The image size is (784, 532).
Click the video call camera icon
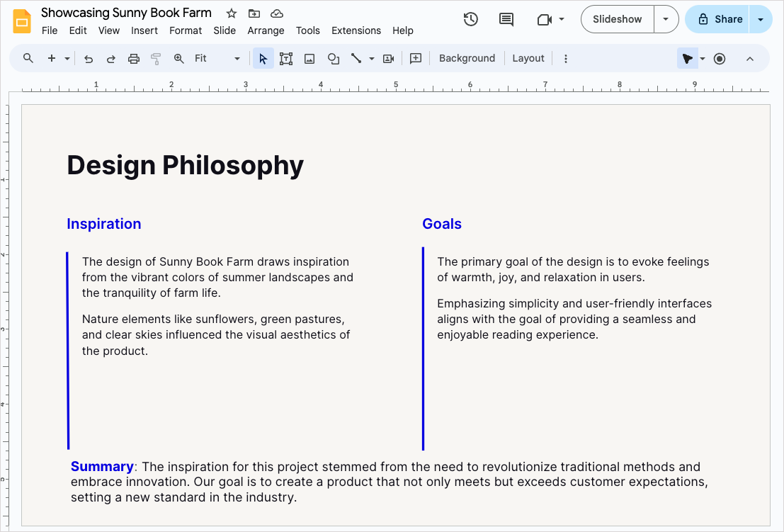click(544, 20)
